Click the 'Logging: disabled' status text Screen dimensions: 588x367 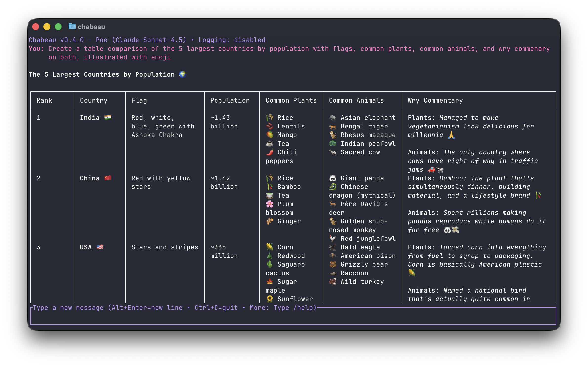pos(232,40)
